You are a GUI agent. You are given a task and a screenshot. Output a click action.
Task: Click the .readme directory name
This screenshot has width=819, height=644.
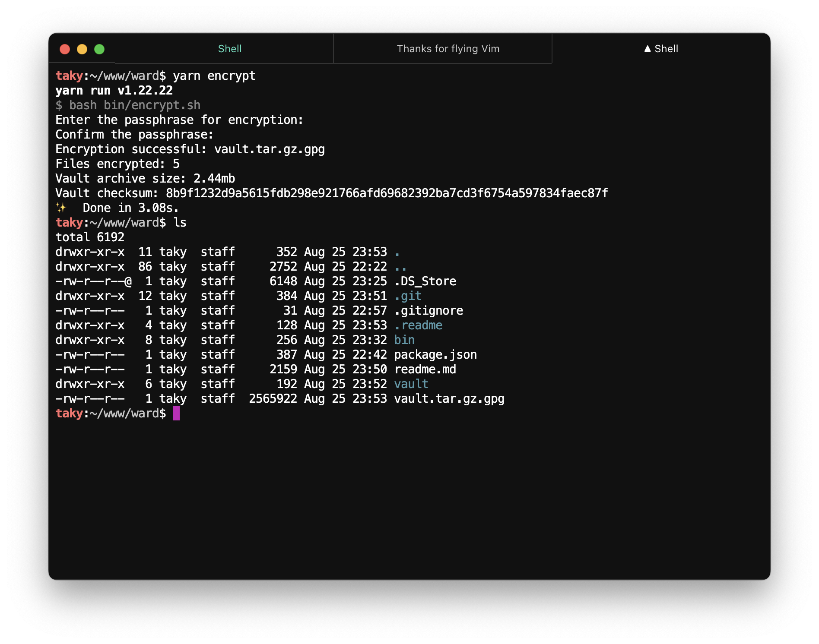[418, 325]
